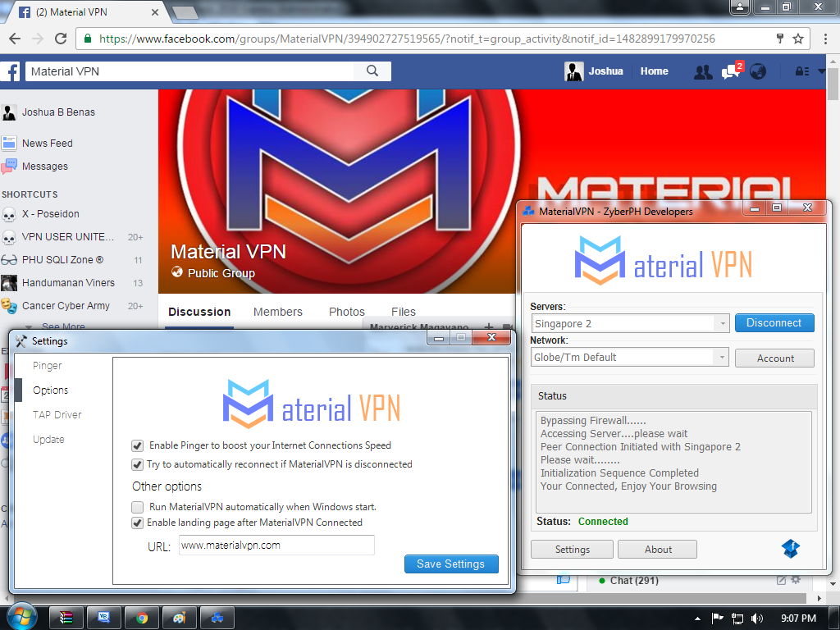Click Home in Facebook header

(654, 71)
